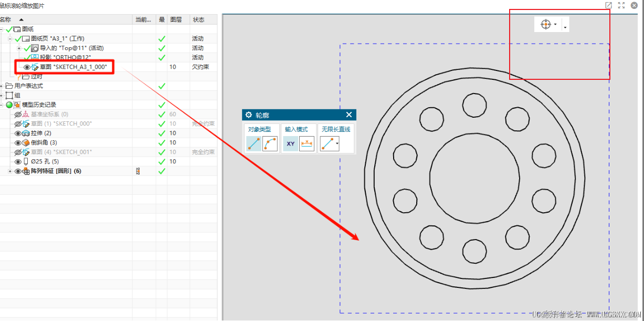
Task: Click the green sphere icon of 模型历史记录
Action: click(x=9, y=105)
